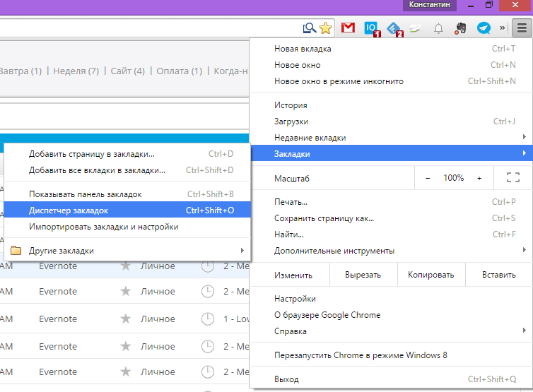Open История from the Chrome menu
533x392 pixels.
tap(391, 105)
